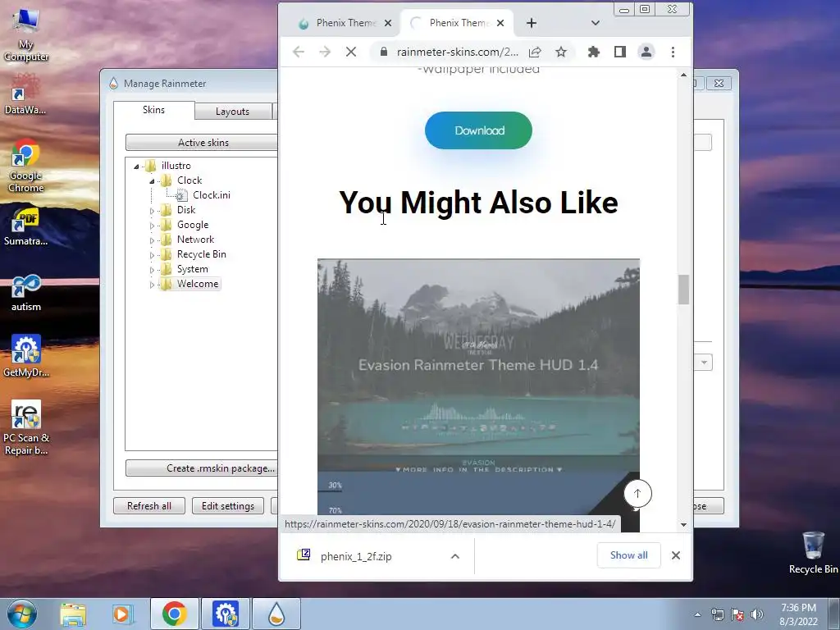840x630 pixels.
Task: Collapse the Clock folder
Action: [152, 181]
